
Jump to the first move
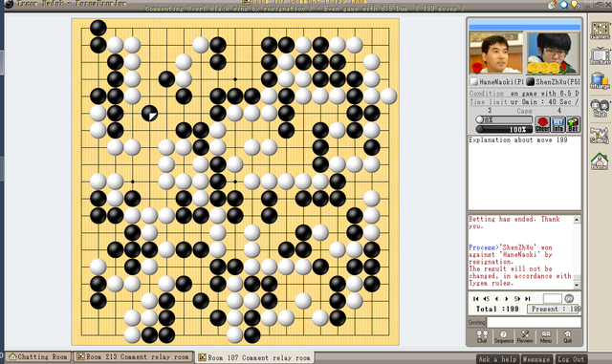click(x=476, y=298)
